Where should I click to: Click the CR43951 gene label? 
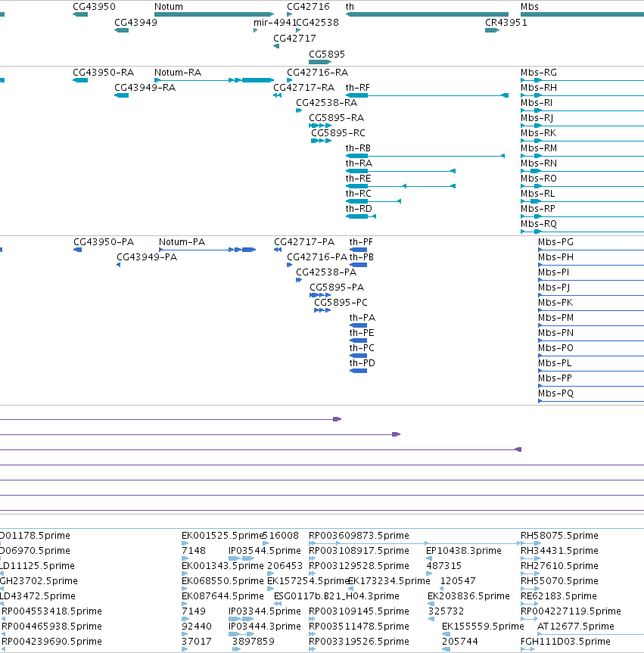[506, 23]
